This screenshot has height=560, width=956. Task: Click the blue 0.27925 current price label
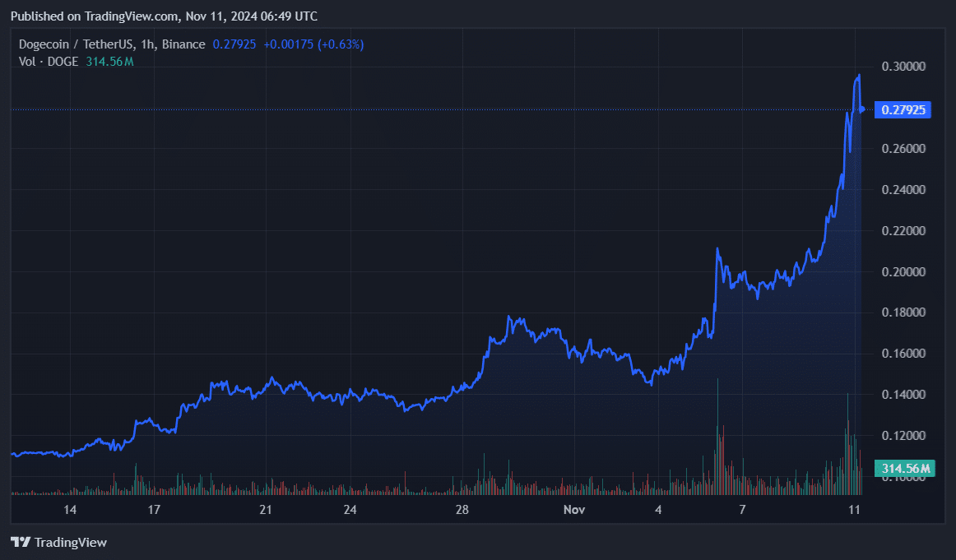tap(903, 109)
